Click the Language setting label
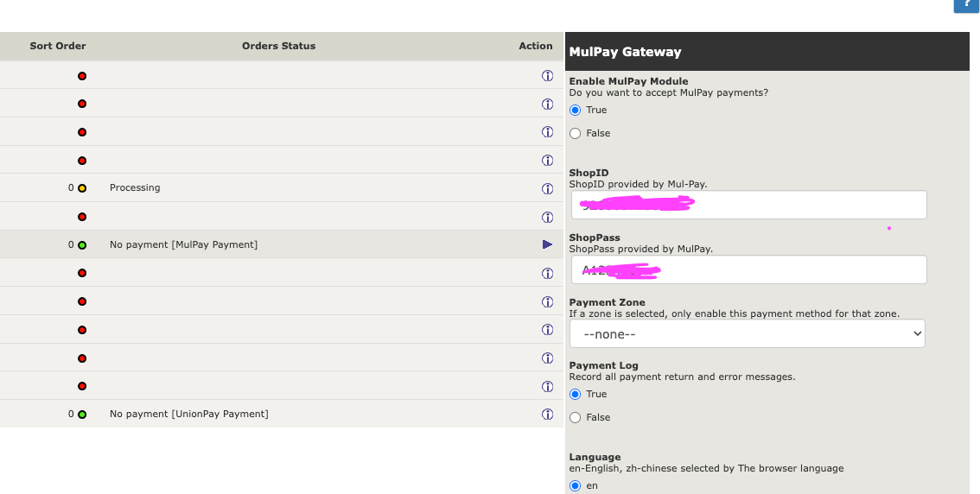This screenshot has height=494, width=980. coord(595,457)
